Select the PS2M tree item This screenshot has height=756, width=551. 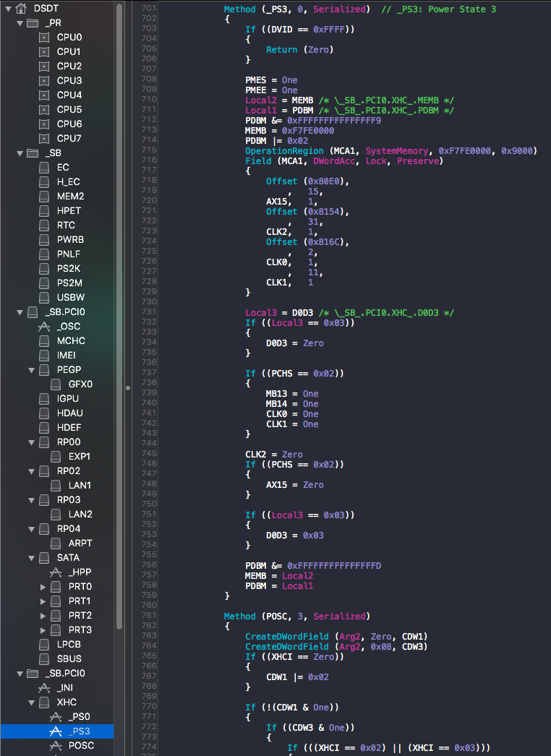(x=69, y=283)
